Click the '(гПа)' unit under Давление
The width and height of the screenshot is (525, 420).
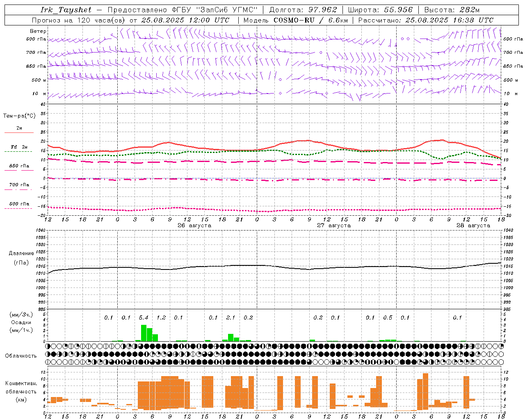(21, 263)
